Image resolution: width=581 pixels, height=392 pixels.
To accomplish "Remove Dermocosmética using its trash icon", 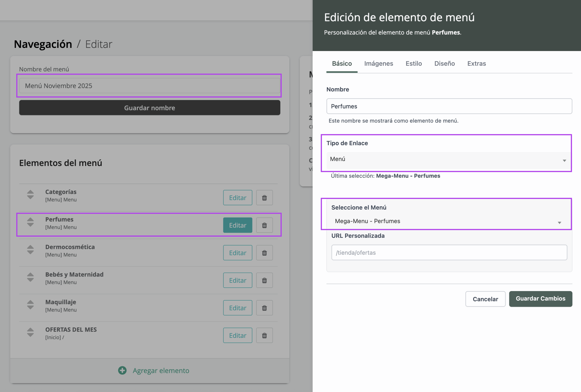I will coord(264,252).
